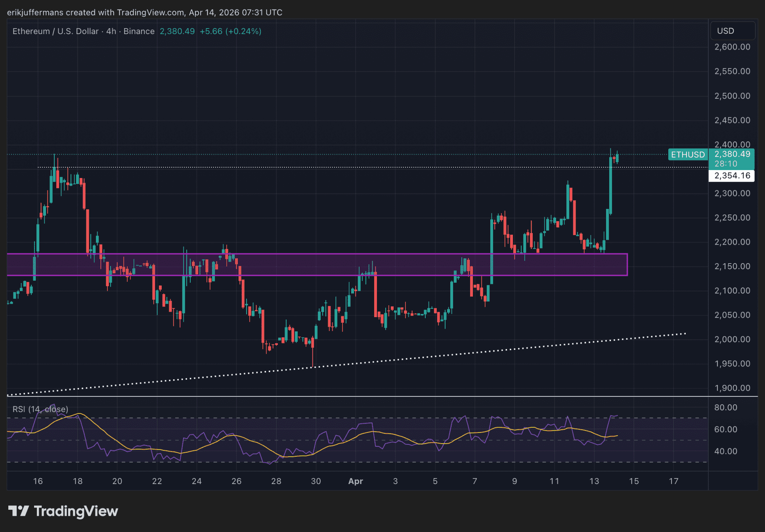The image size is (765, 532).
Task: Click the TradingView logo icon
Action: 18,511
